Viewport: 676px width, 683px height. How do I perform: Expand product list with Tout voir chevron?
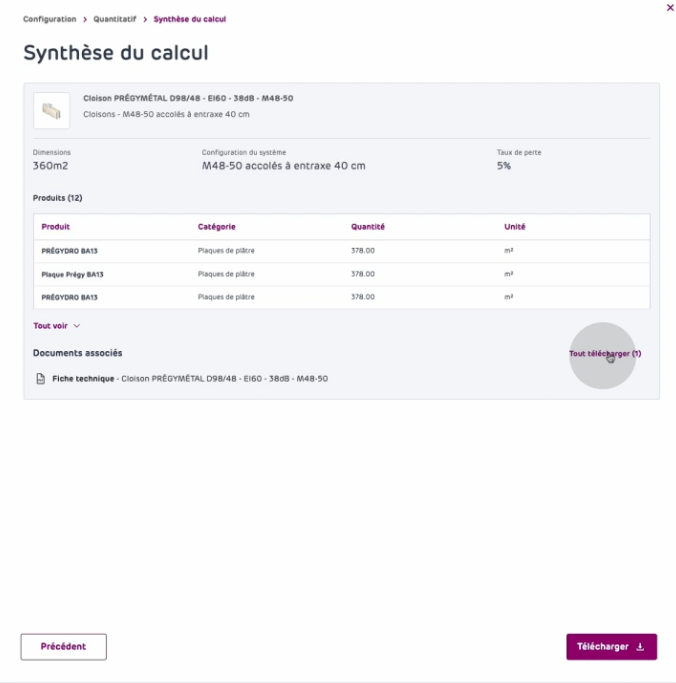pos(77,326)
